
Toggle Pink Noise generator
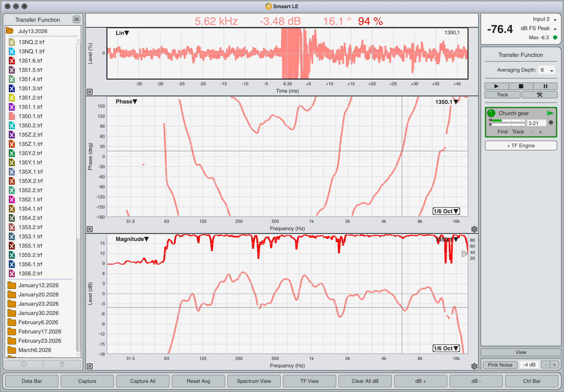[x=500, y=365]
